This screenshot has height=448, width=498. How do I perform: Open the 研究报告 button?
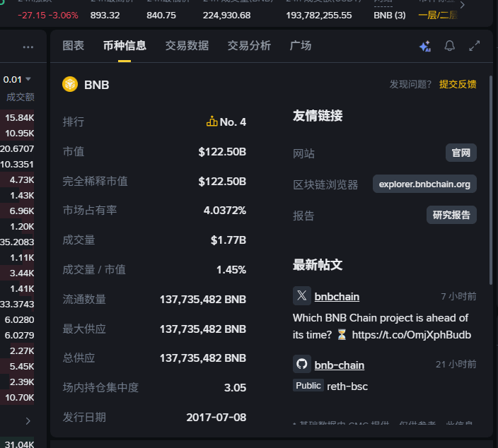[451, 215]
